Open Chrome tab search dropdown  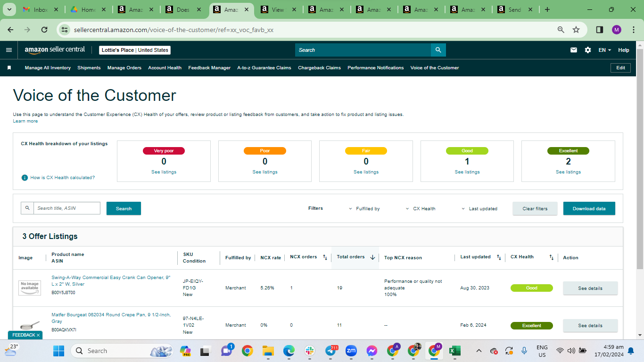(x=9, y=9)
